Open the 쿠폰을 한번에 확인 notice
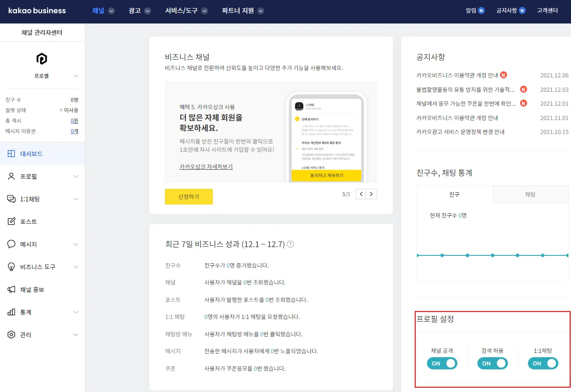 coord(466,103)
